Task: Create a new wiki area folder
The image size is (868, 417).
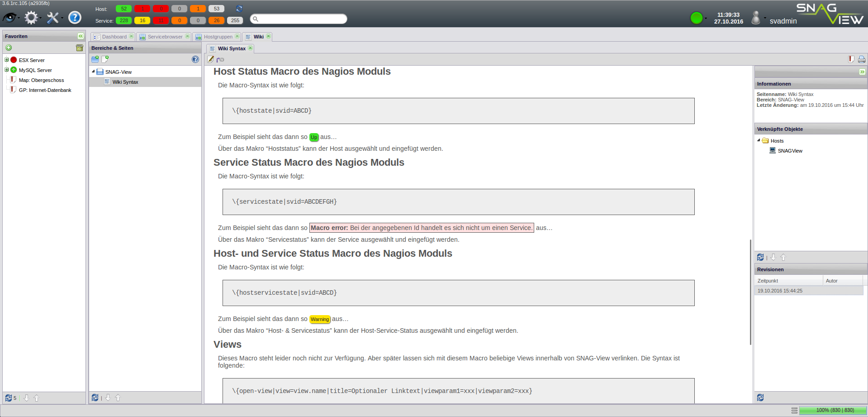Action: pos(95,59)
